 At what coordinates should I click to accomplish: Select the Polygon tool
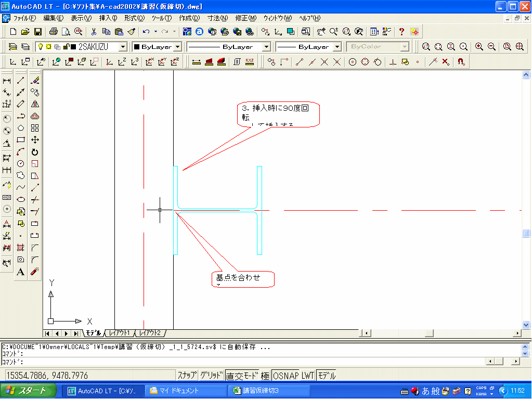[21, 128]
